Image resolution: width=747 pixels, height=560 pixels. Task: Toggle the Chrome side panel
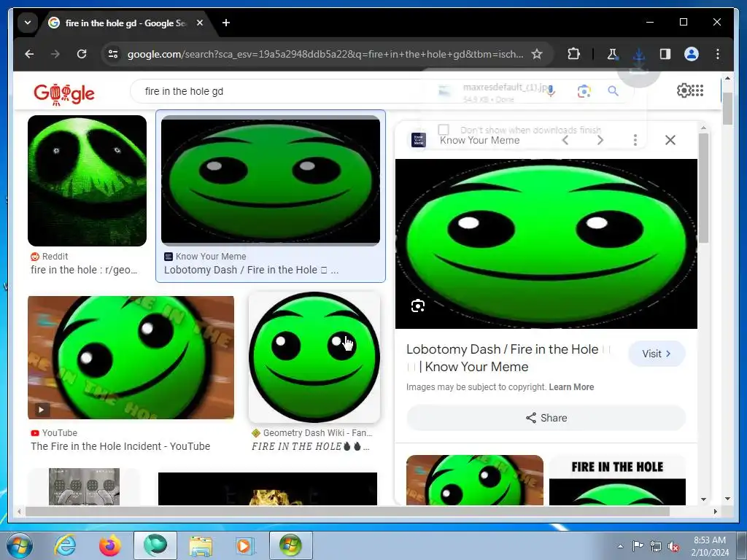coord(665,54)
